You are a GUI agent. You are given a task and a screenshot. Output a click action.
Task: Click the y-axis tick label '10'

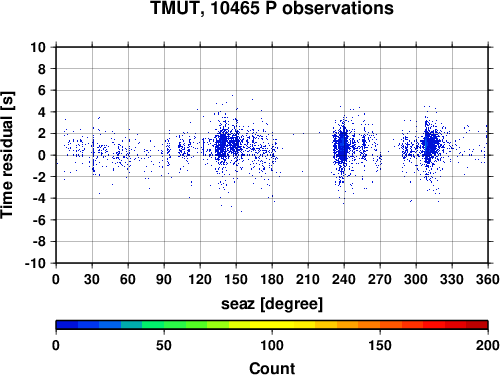pyautogui.click(x=38, y=47)
